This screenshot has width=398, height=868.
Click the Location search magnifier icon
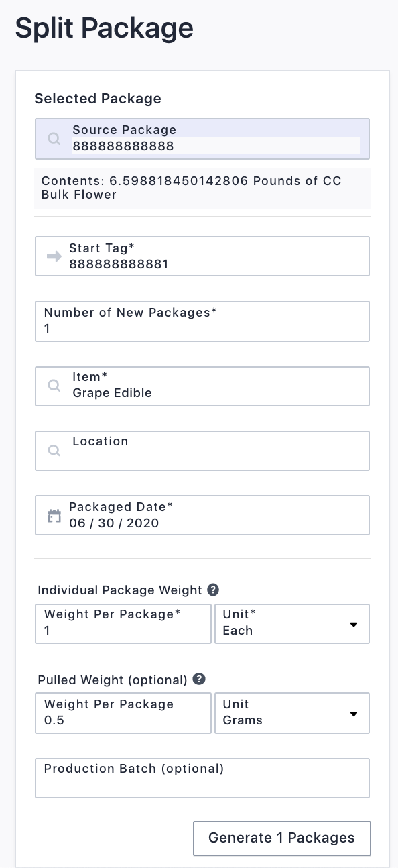coord(54,451)
